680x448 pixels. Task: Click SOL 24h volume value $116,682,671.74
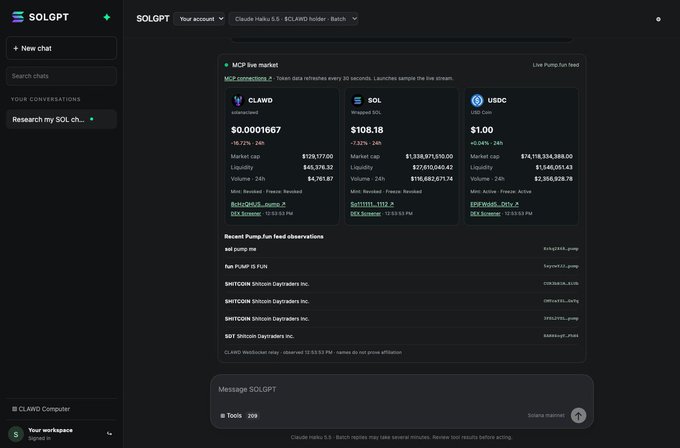(x=432, y=179)
